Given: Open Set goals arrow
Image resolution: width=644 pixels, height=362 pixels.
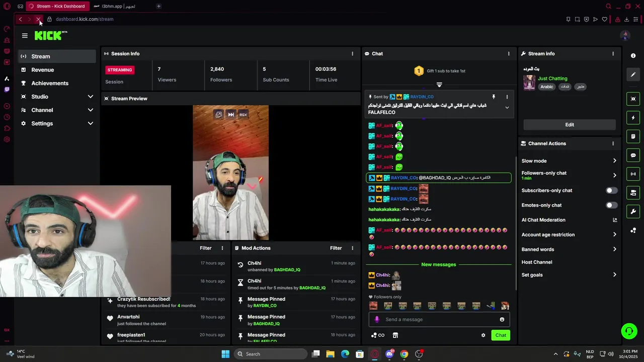Looking at the screenshot, I should click(x=614, y=275).
